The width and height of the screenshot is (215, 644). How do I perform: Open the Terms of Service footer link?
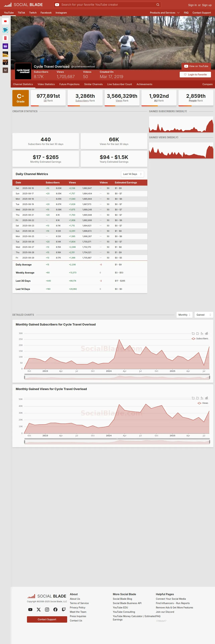(x=79, y=603)
